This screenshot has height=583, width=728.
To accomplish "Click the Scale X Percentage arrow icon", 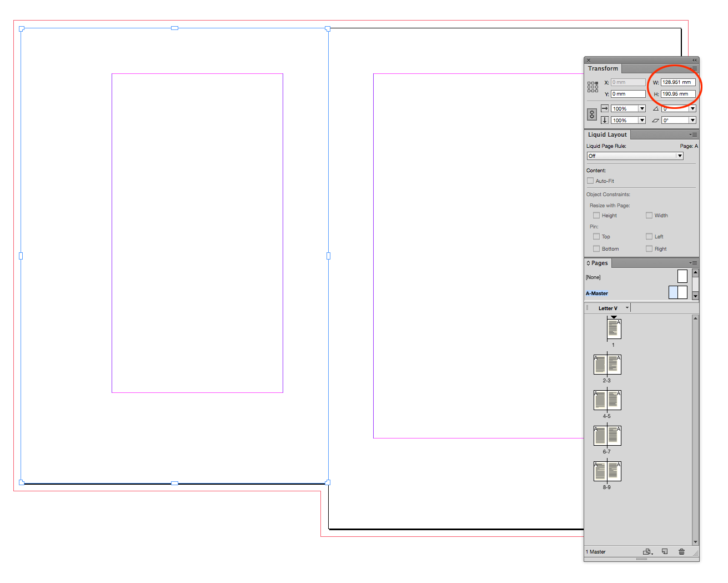I will coord(605,108).
